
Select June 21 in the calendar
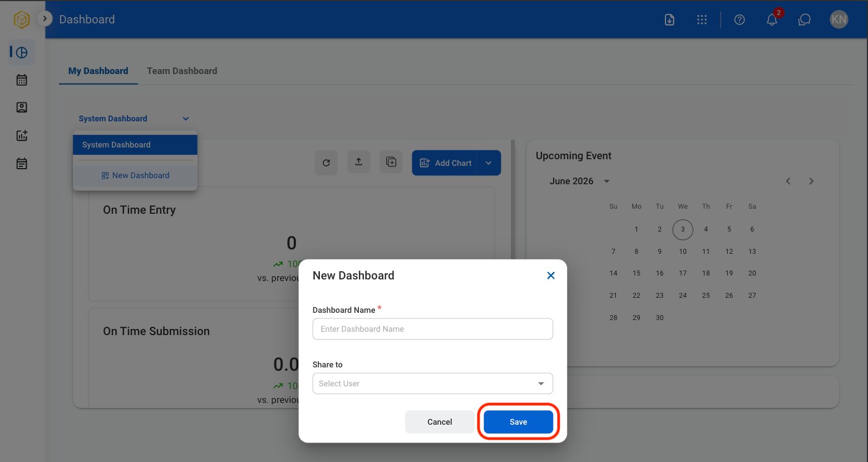(x=613, y=296)
